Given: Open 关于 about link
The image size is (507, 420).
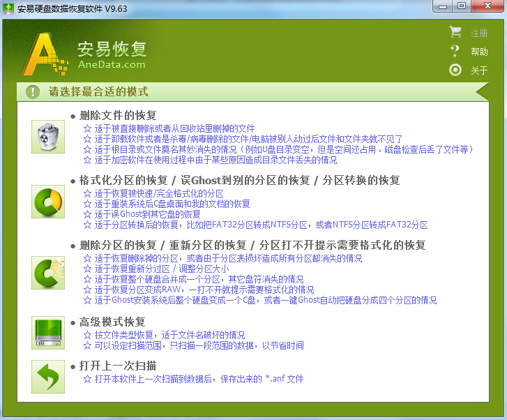Looking at the screenshot, I should [x=479, y=70].
